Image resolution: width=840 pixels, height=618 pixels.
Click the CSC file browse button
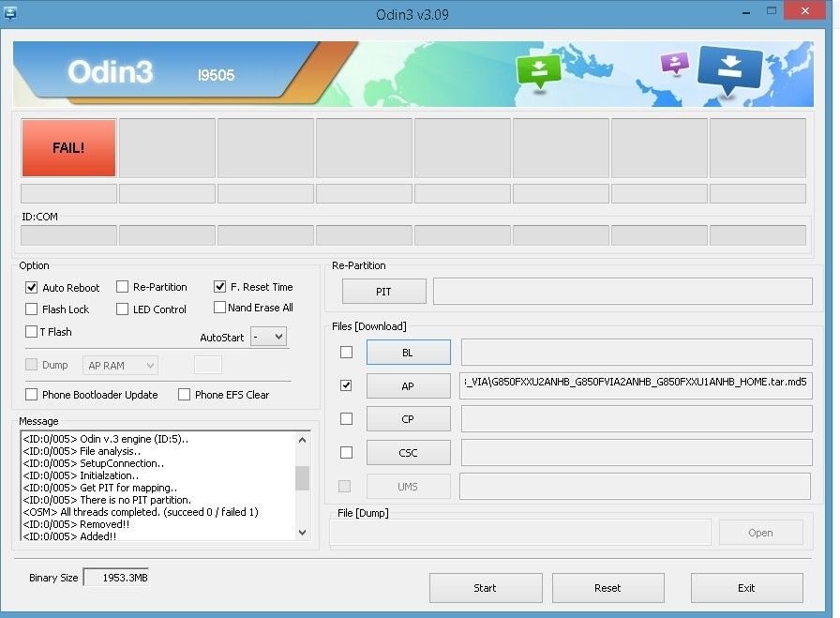coord(408,452)
